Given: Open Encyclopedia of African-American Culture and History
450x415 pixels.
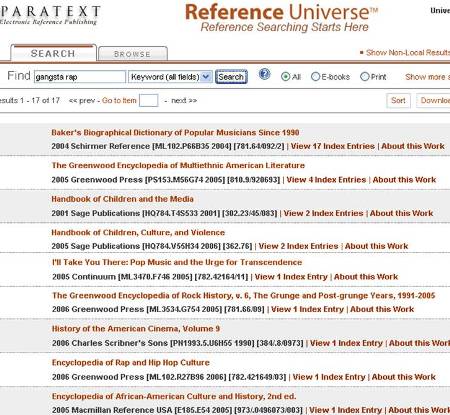Looking at the screenshot, I should [x=174, y=396].
